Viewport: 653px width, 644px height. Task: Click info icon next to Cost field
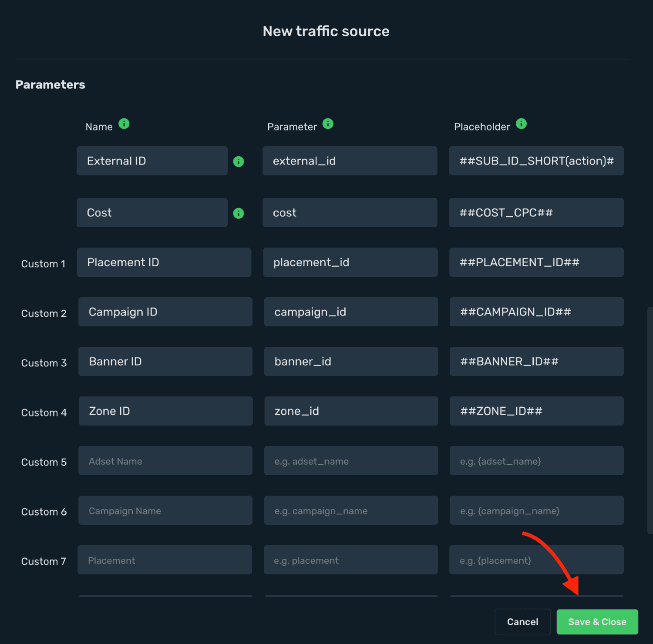[239, 213]
